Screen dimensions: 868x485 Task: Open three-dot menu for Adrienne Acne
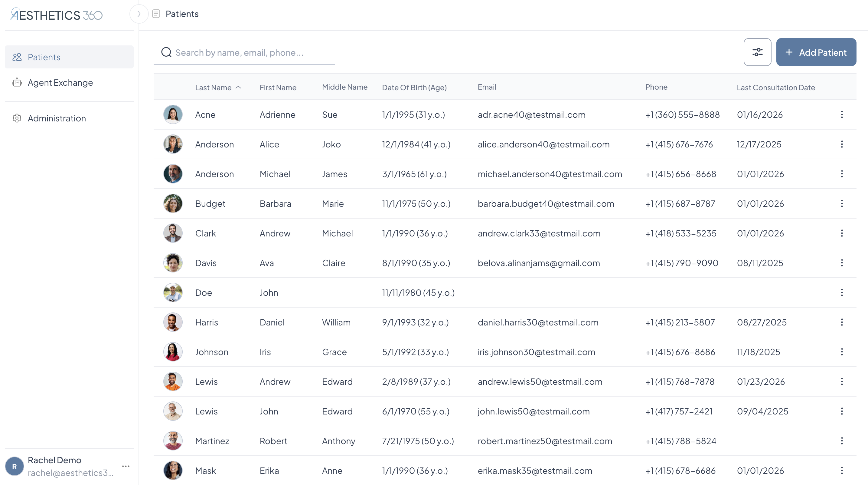pos(841,115)
